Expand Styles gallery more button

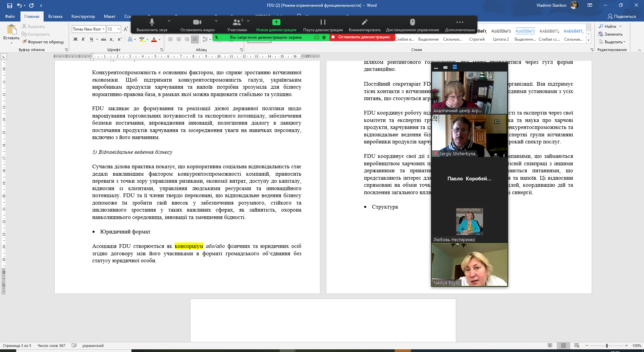pos(588,41)
